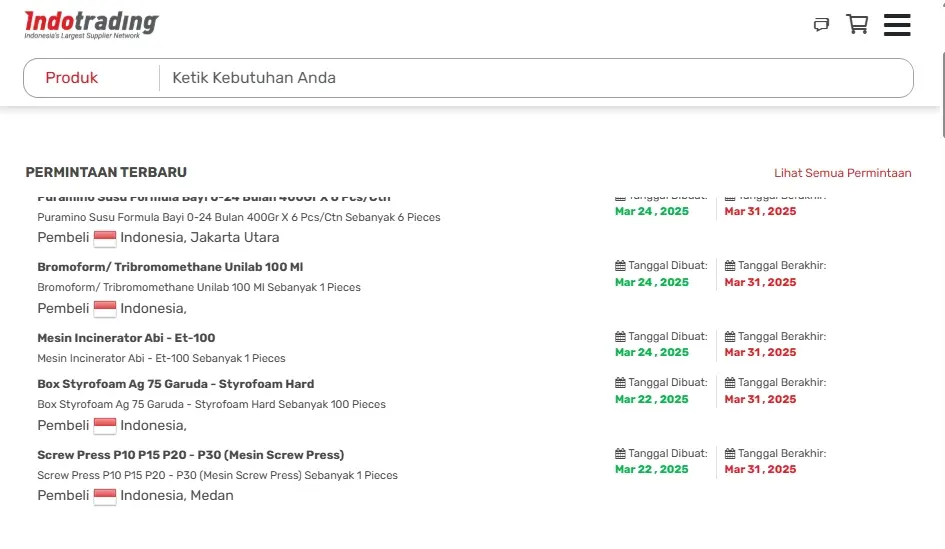Viewport: 945px width, 549px height.
Task: Open the hamburger menu
Action: [x=897, y=25]
